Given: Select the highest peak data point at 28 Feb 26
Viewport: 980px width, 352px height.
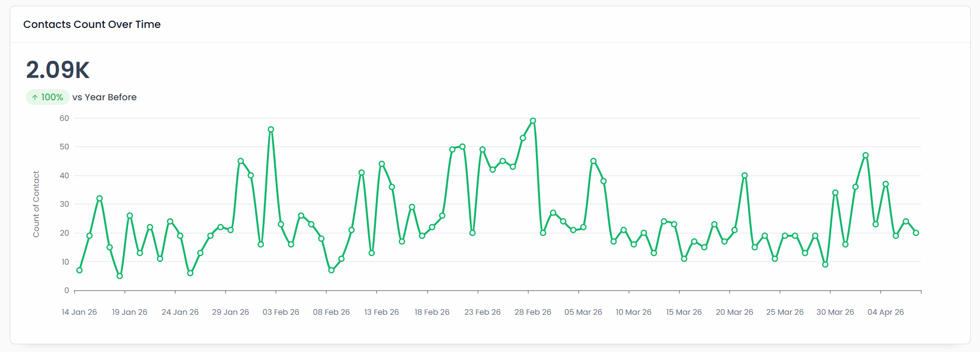Looking at the screenshot, I should (533, 121).
